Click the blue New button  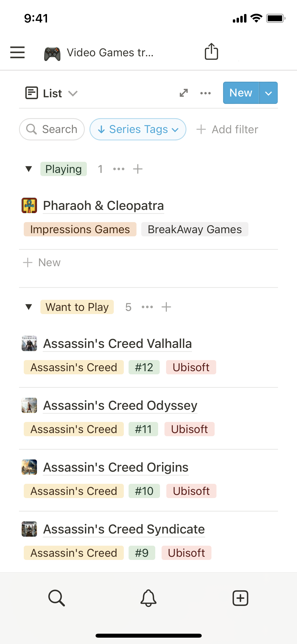click(x=241, y=93)
